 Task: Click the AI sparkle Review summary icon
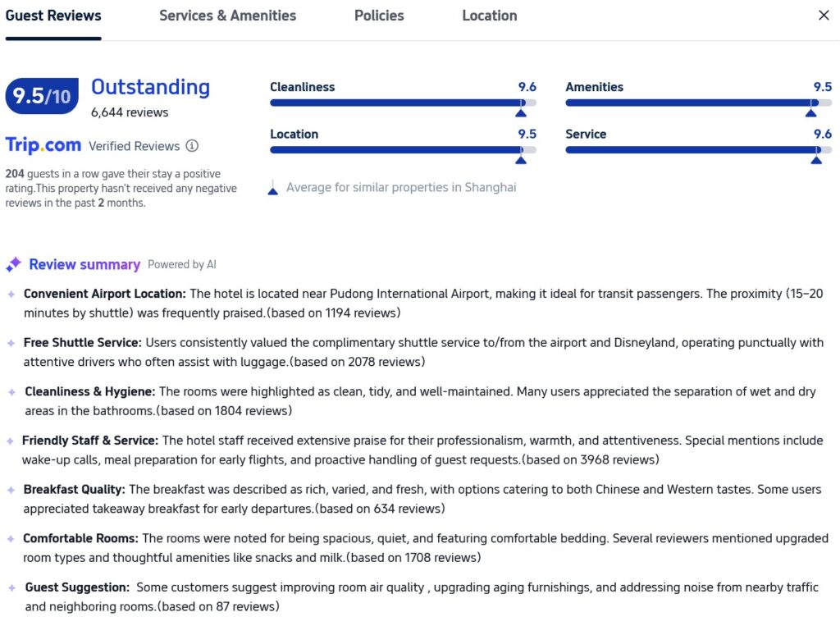(x=13, y=264)
